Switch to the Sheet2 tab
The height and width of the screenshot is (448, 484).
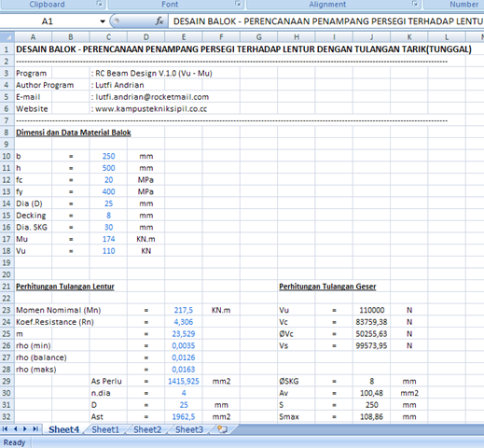point(147,429)
